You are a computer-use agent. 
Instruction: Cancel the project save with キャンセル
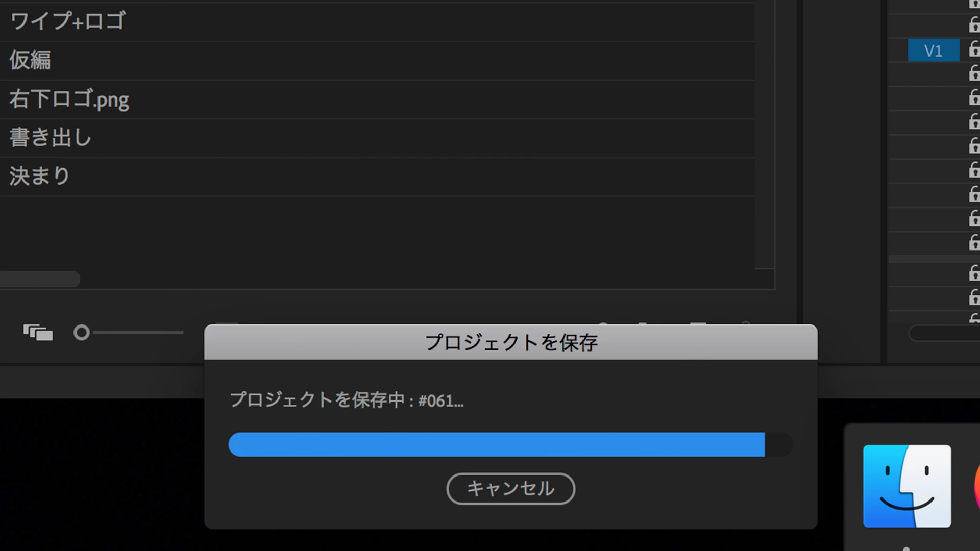pos(510,489)
